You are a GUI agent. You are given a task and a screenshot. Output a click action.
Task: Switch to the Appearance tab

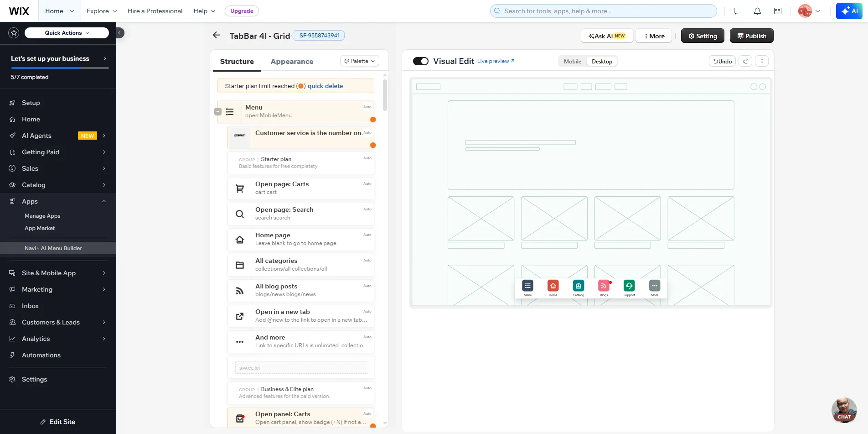point(292,62)
